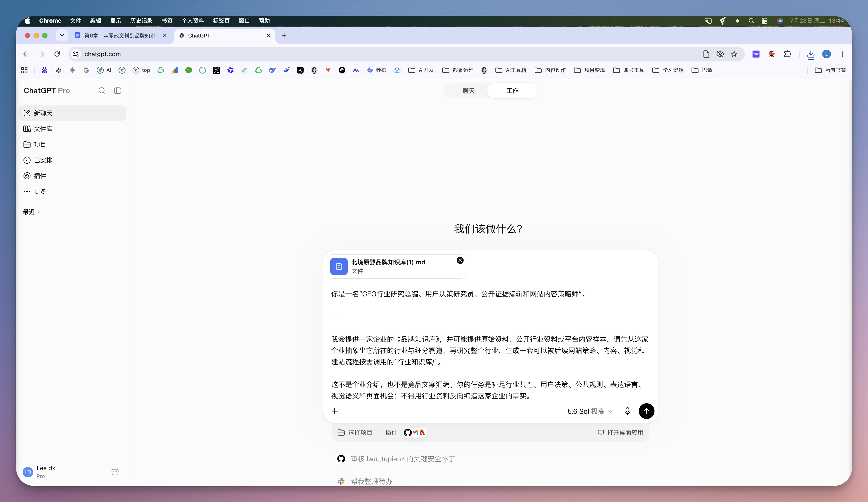The height and width of the screenshot is (502, 868).
Task: Open the 5.6 Sol 极高 model dropdown
Action: (x=590, y=411)
